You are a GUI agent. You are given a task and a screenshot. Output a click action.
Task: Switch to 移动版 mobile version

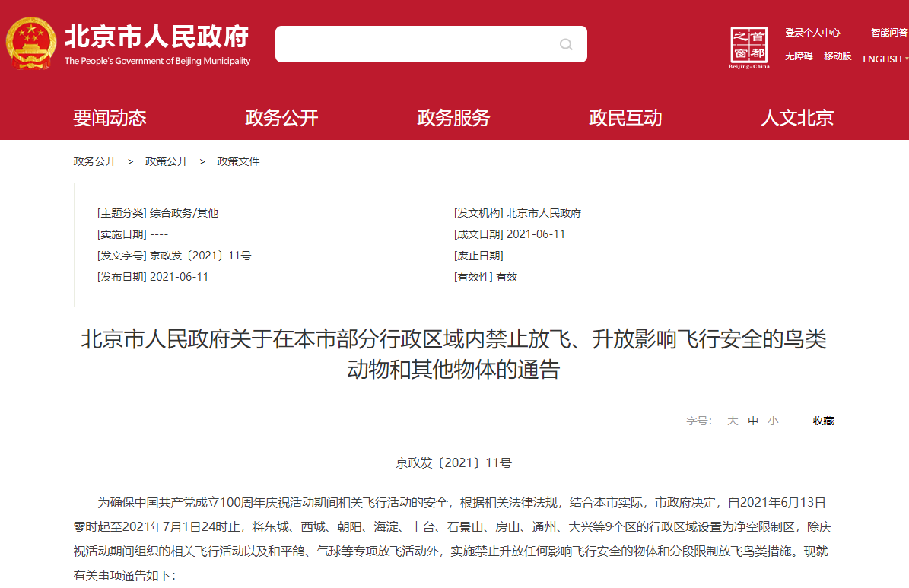pyautogui.click(x=837, y=56)
